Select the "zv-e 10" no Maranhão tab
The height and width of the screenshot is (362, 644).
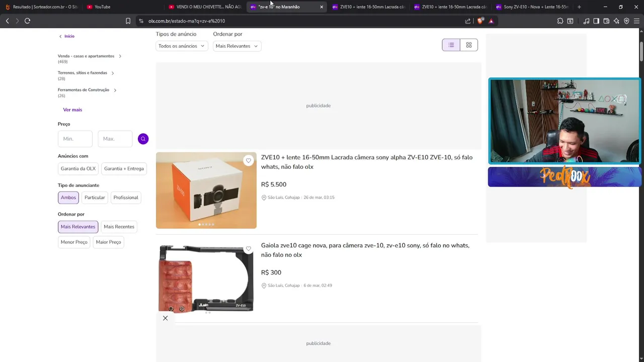pyautogui.click(x=287, y=7)
